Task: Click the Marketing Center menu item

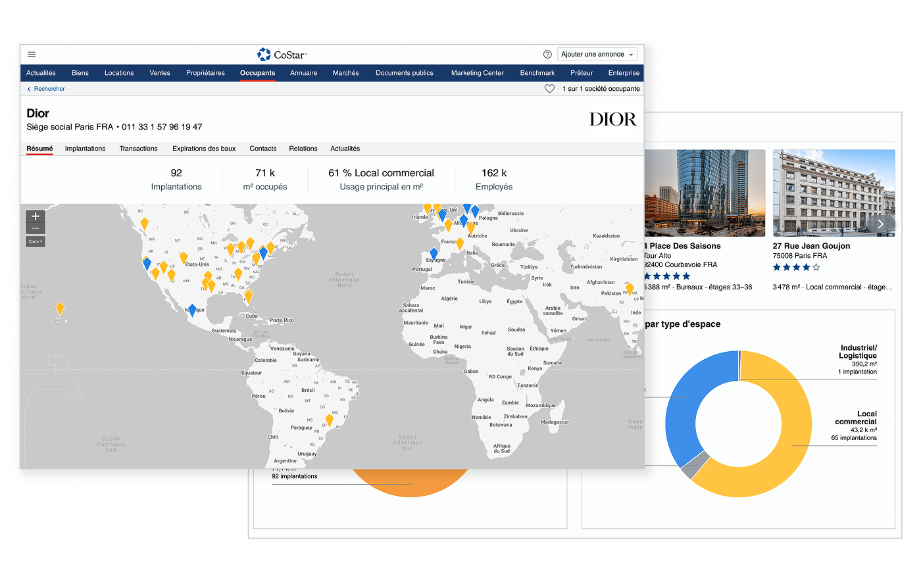Action: [x=477, y=73]
